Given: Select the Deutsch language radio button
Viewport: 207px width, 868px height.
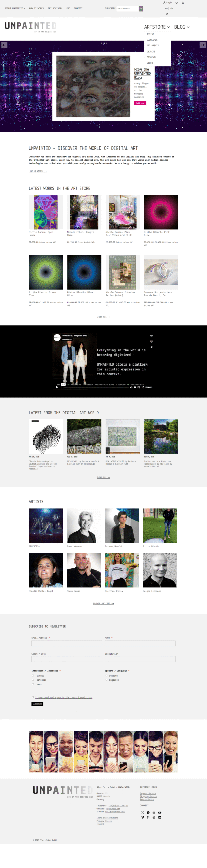Looking at the screenshot, I should pyautogui.click(x=106, y=675).
